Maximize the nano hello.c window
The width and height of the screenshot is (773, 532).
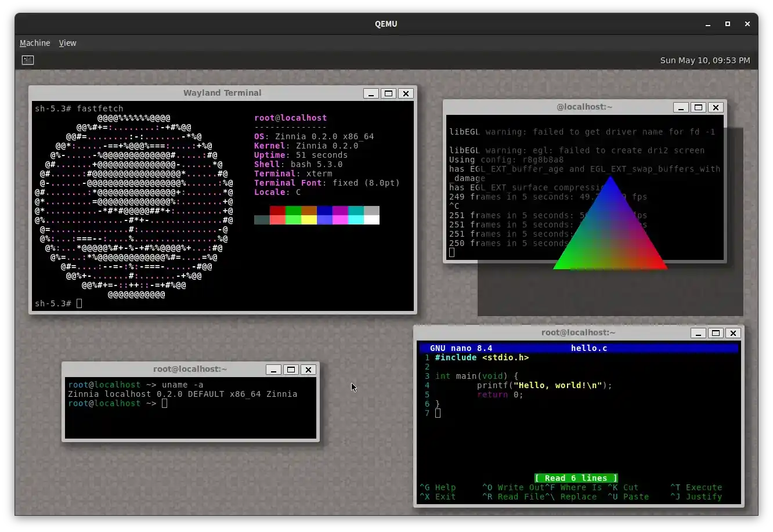(716, 333)
